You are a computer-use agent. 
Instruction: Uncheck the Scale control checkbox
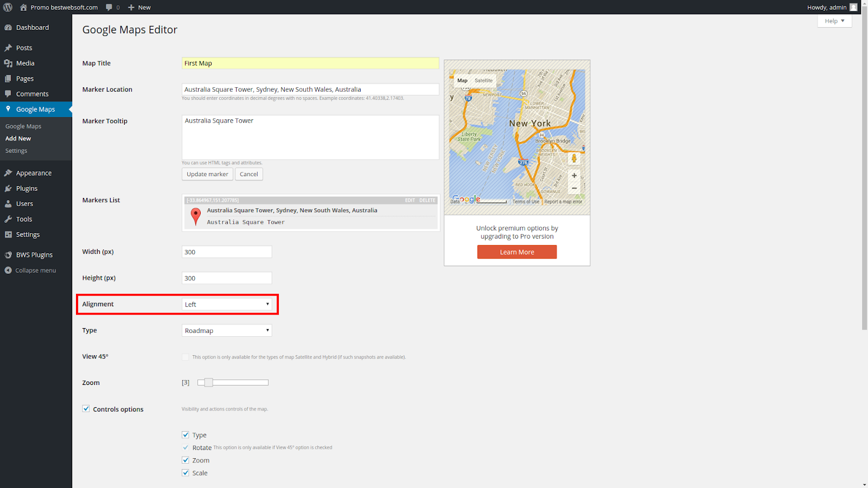(x=186, y=473)
